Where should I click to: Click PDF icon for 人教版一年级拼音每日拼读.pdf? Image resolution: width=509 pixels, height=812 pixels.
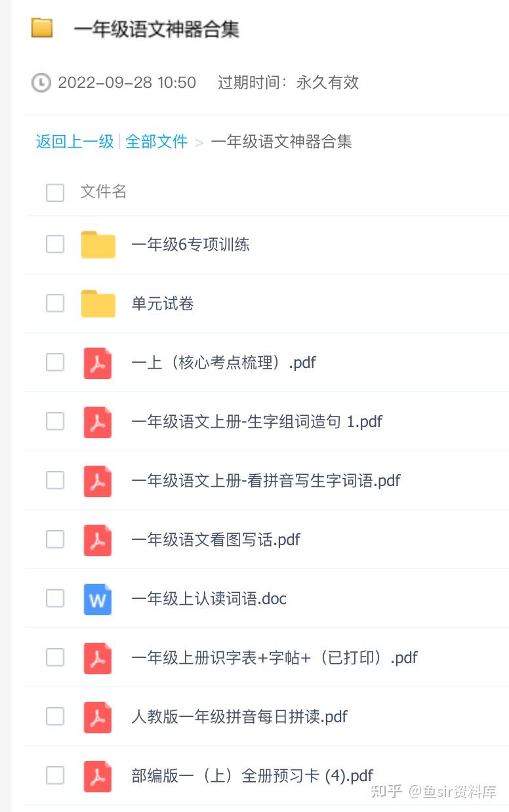pos(98,717)
